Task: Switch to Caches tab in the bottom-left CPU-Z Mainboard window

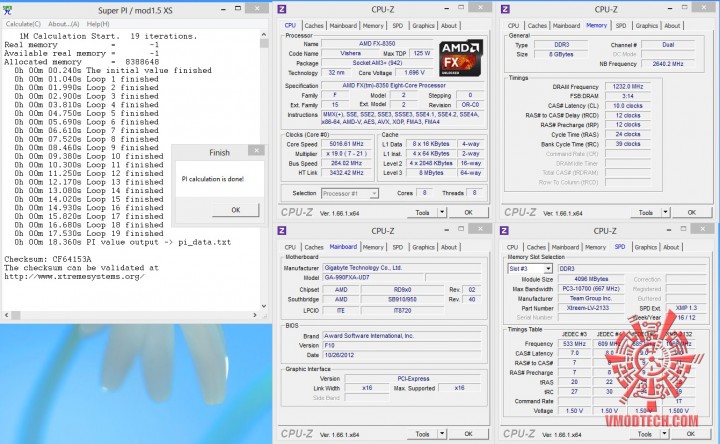Action: pyautogui.click(x=314, y=247)
